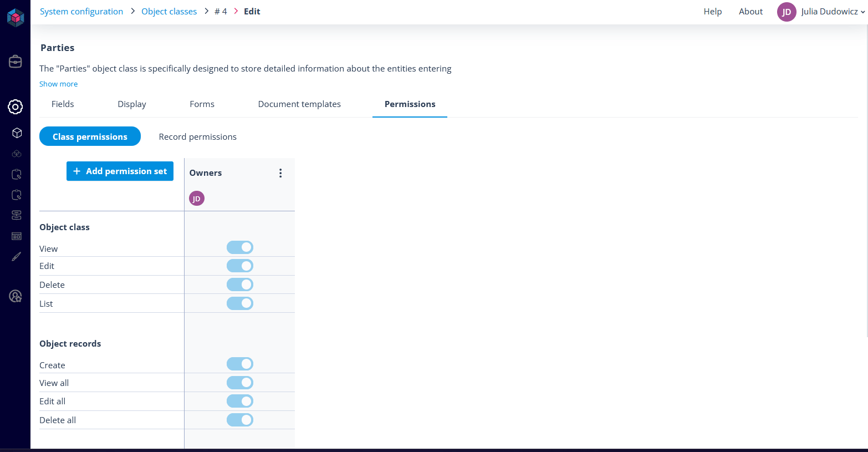Go to Object classes breadcrumb
Screen dimensions: 868x452
(x=169, y=12)
